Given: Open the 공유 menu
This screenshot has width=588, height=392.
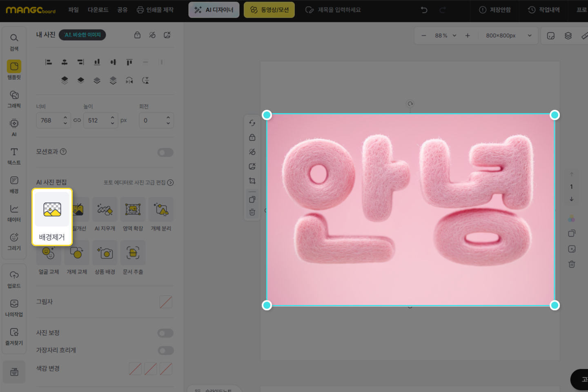Looking at the screenshot, I should coord(122,10).
